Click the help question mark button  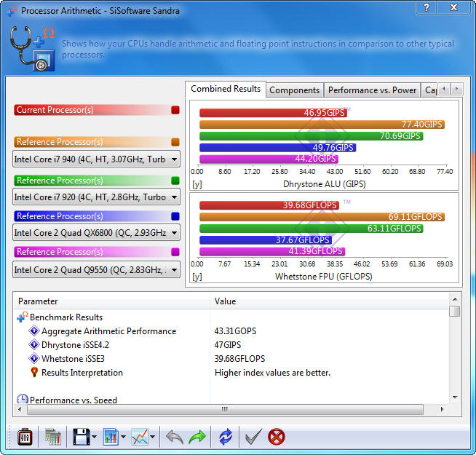(427, 7)
